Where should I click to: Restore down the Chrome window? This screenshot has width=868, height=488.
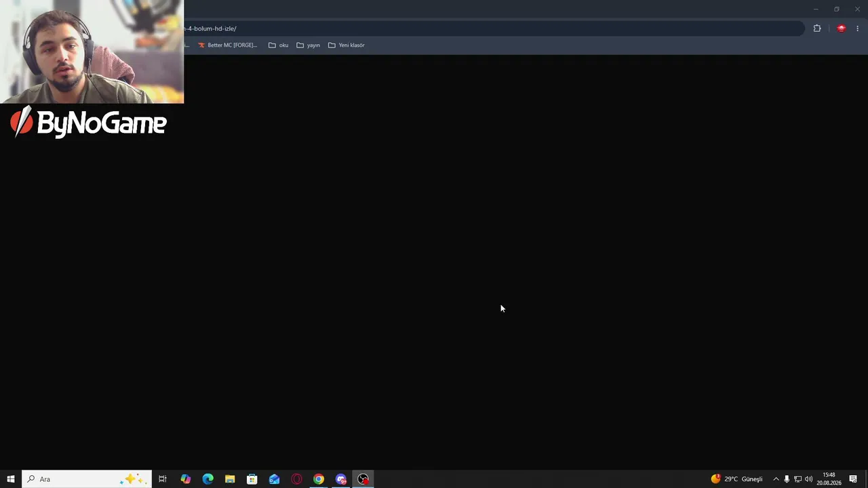point(837,9)
